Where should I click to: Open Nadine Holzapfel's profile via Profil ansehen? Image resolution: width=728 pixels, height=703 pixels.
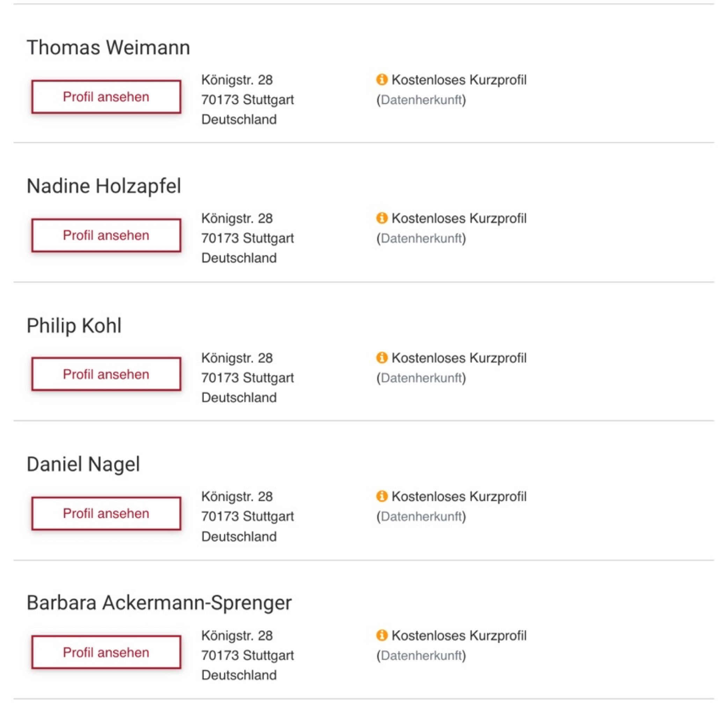point(106,235)
